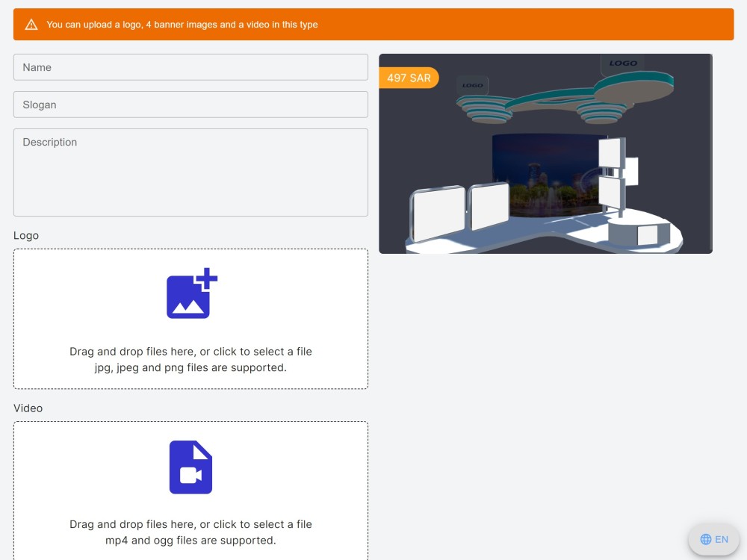Click the add image icon under Logo
This screenshot has width=747, height=560.
[191, 293]
